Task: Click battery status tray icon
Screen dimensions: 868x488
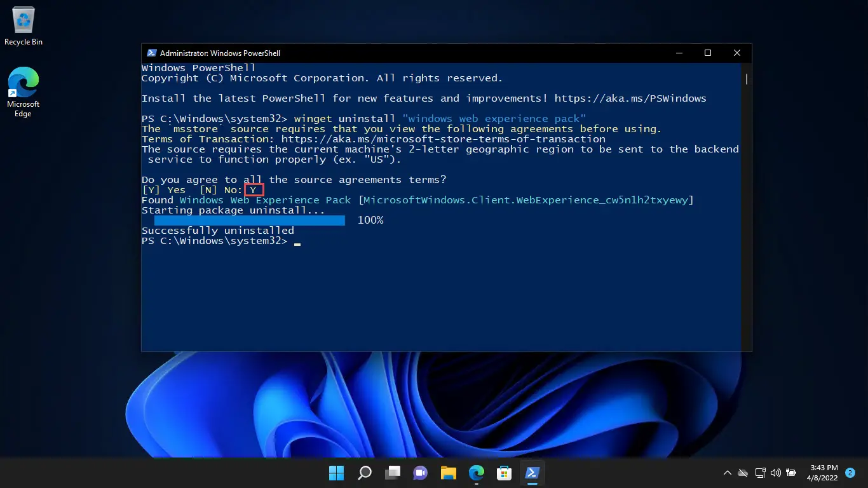Action: click(x=791, y=473)
